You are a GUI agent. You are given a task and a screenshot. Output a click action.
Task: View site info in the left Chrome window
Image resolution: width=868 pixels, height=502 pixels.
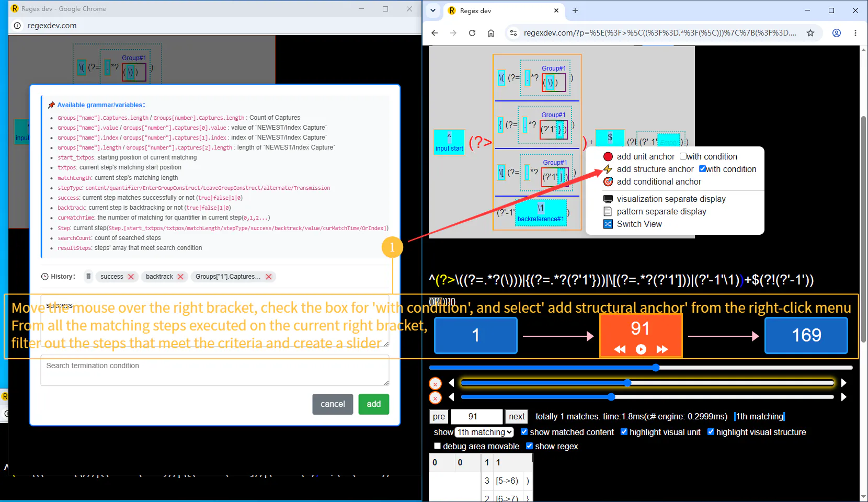tap(17, 26)
